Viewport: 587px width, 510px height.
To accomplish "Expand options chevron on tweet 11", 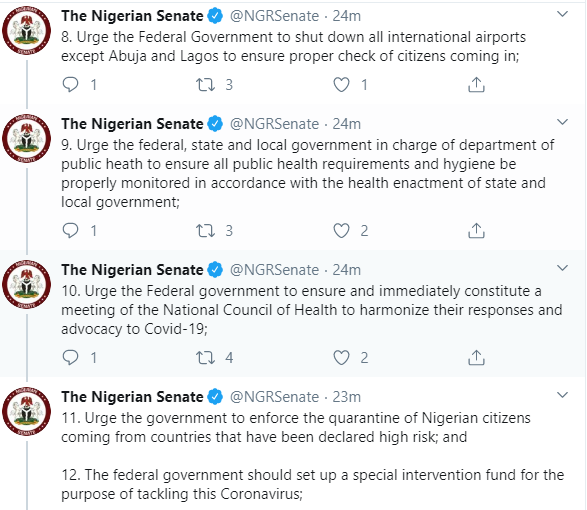I will click(x=563, y=395).
